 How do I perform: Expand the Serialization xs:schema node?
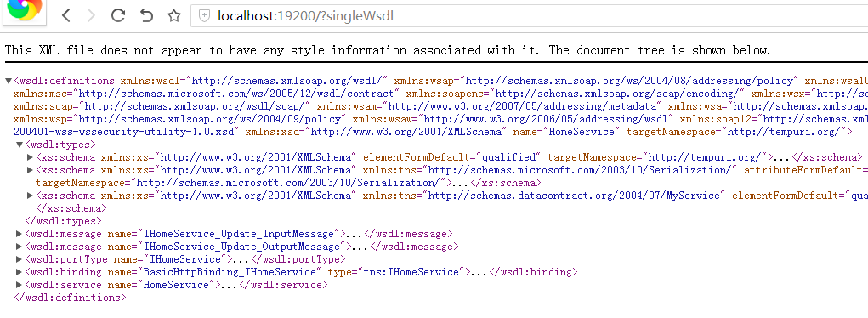coord(31,170)
